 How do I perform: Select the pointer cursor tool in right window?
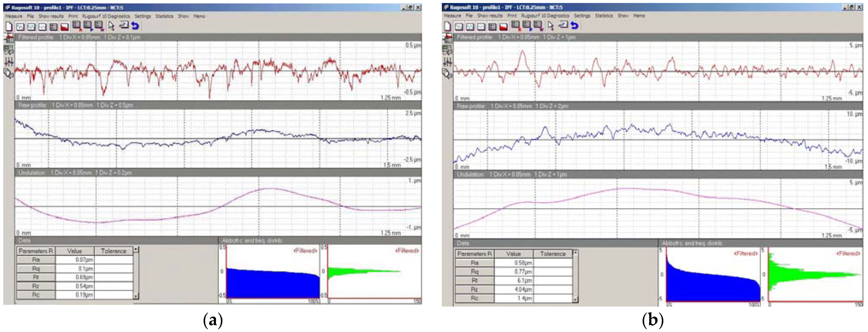551,26
